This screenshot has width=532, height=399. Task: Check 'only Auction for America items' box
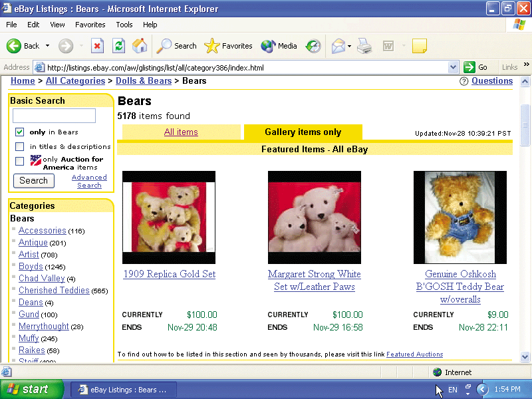click(20, 161)
